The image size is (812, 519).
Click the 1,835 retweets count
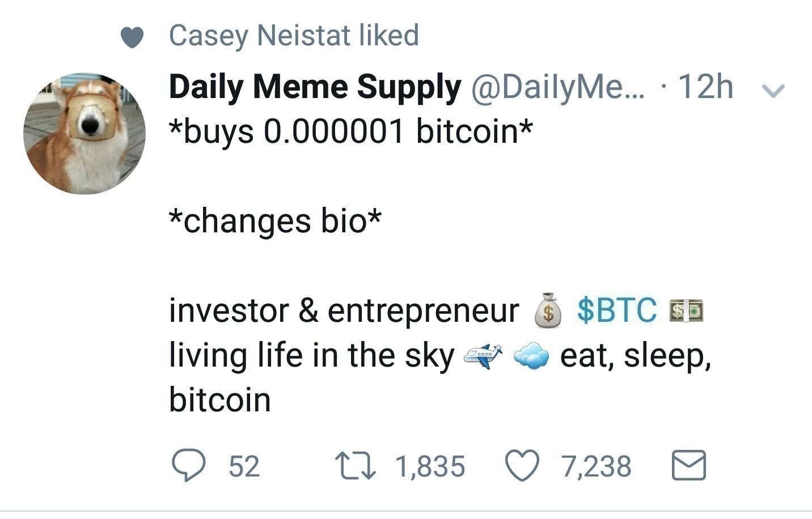point(430,466)
